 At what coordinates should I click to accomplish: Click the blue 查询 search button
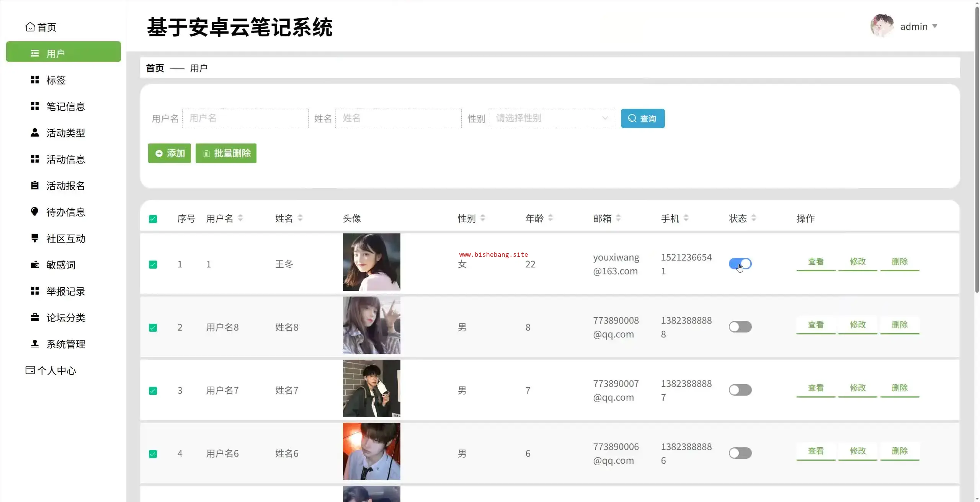point(642,118)
